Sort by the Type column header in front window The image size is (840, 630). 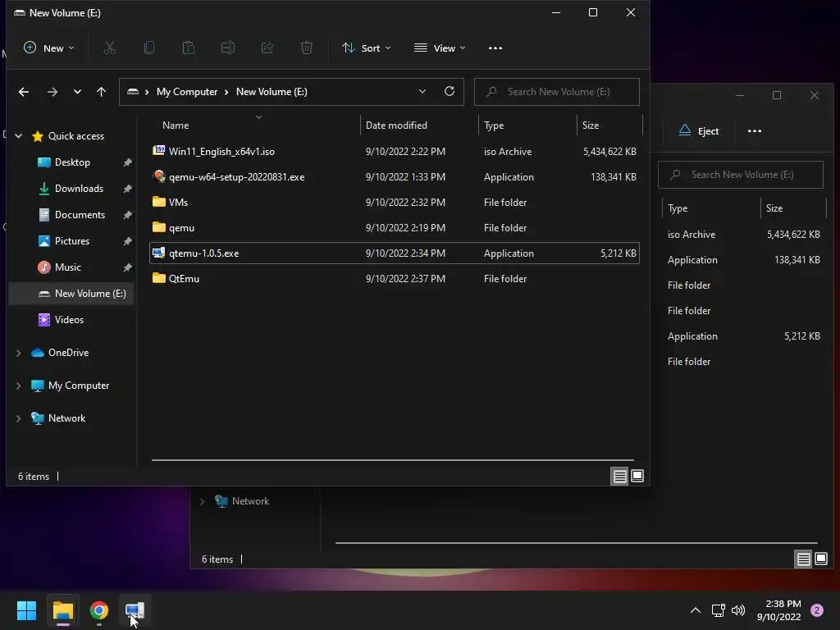pos(527,126)
